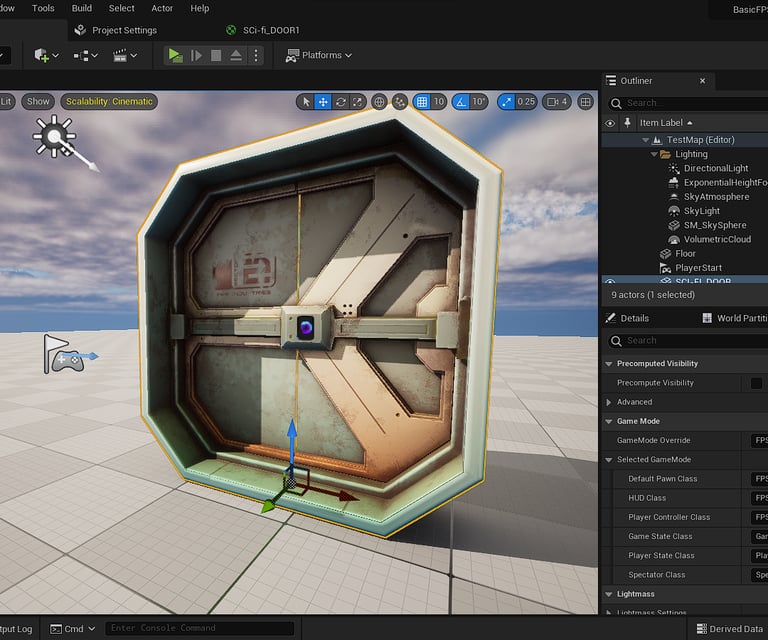Click the Scalability: Cinematic button
The image size is (768, 640).
click(x=108, y=102)
